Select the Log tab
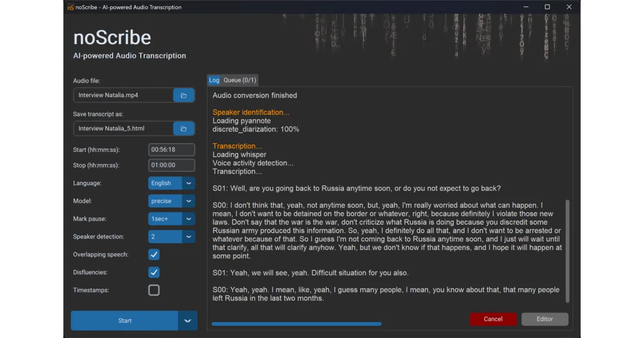Image resolution: width=644 pixels, height=338 pixels. coord(214,80)
